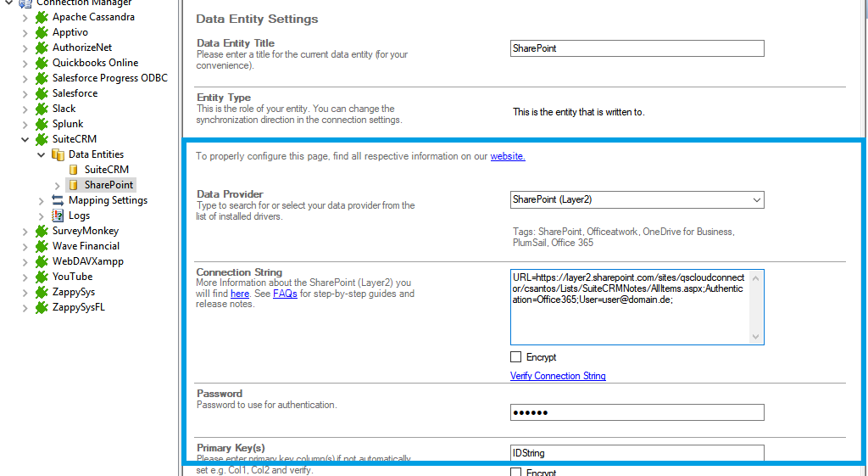Click the Verify Connection String link

[558, 376]
